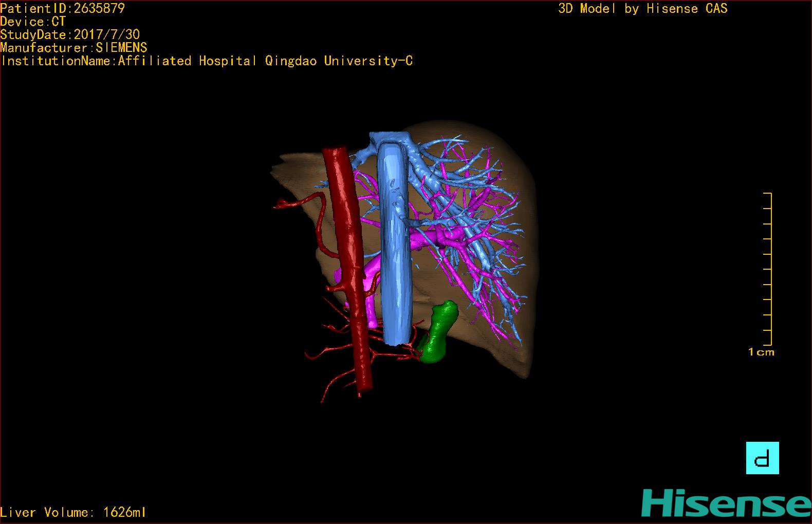Click '3D Model by Hisense CAS' text
This screenshot has width=812, height=524.
click(x=643, y=8)
